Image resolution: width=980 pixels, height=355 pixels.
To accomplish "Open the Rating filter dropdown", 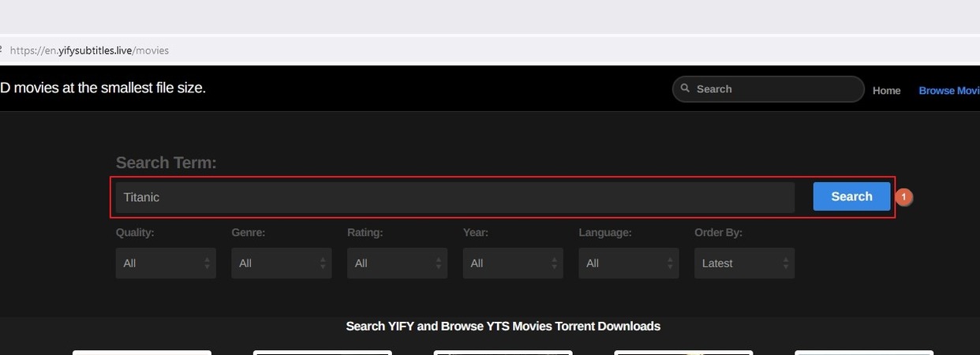I will 397,263.
